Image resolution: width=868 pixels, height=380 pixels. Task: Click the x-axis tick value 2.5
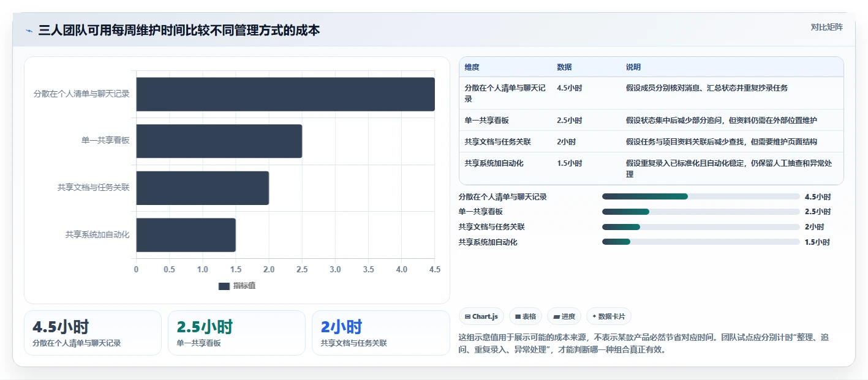tap(302, 269)
